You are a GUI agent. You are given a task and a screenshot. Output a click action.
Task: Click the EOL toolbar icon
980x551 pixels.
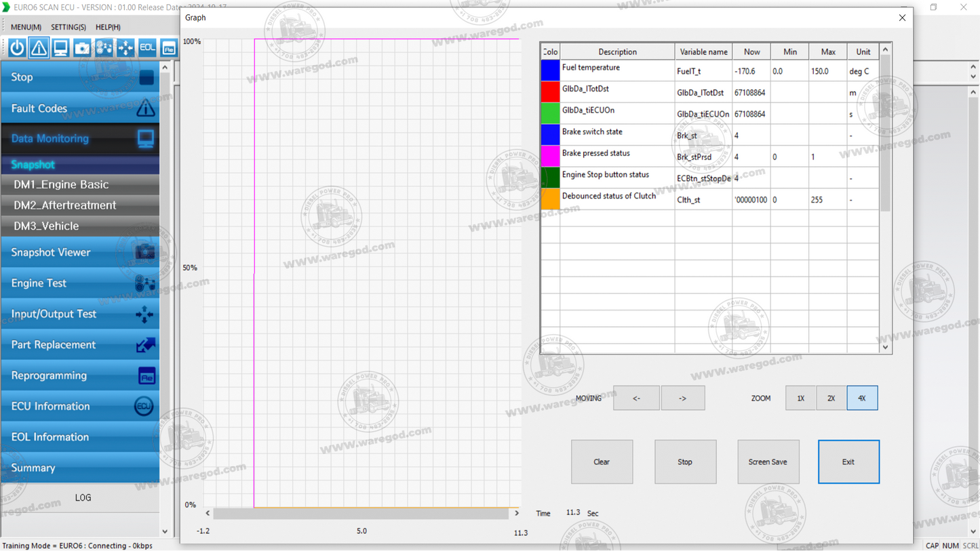pyautogui.click(x=147, y=47)
